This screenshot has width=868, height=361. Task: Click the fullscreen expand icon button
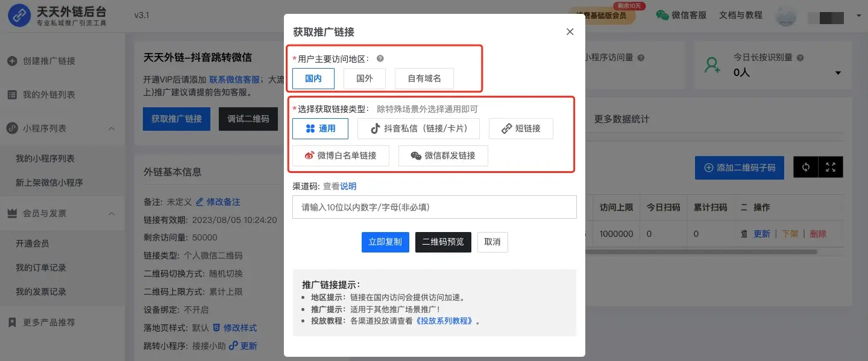(x=831, y=168)
